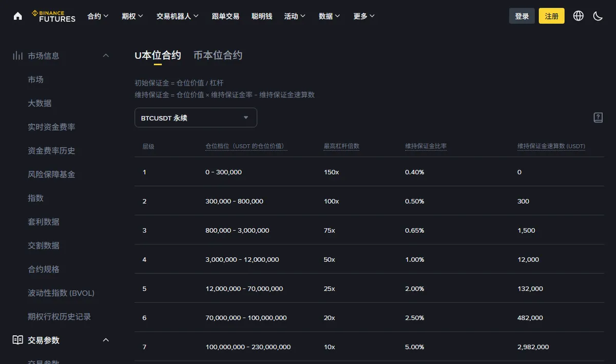
Task: Click the 维持保证金比率 column header
Action: click(x=426, y=146)
